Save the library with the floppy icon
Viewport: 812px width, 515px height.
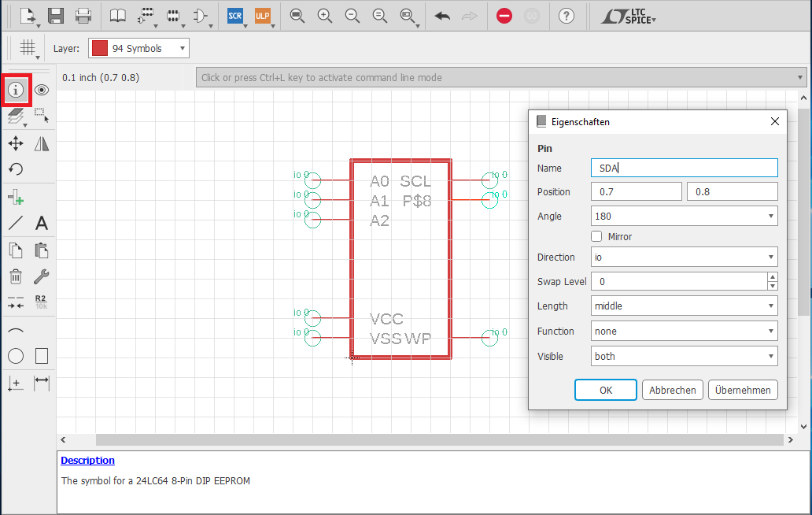click(x=56, y=16)
